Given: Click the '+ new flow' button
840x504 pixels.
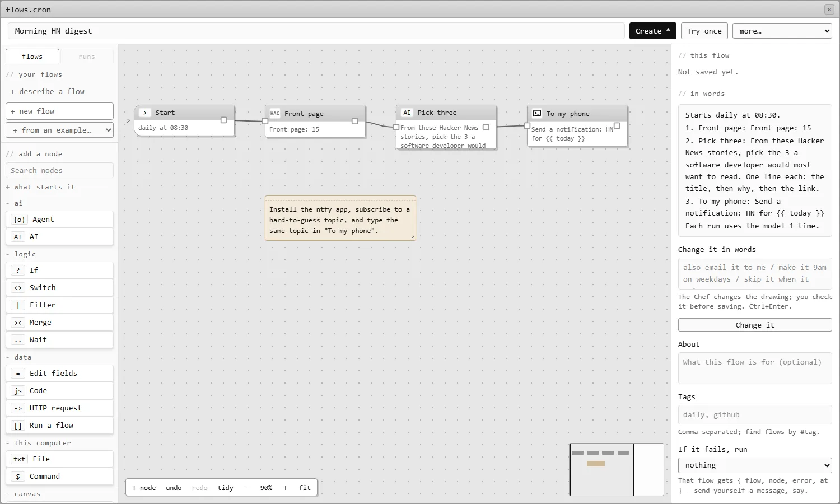Looking at the screenshot, I should [59, 111].
